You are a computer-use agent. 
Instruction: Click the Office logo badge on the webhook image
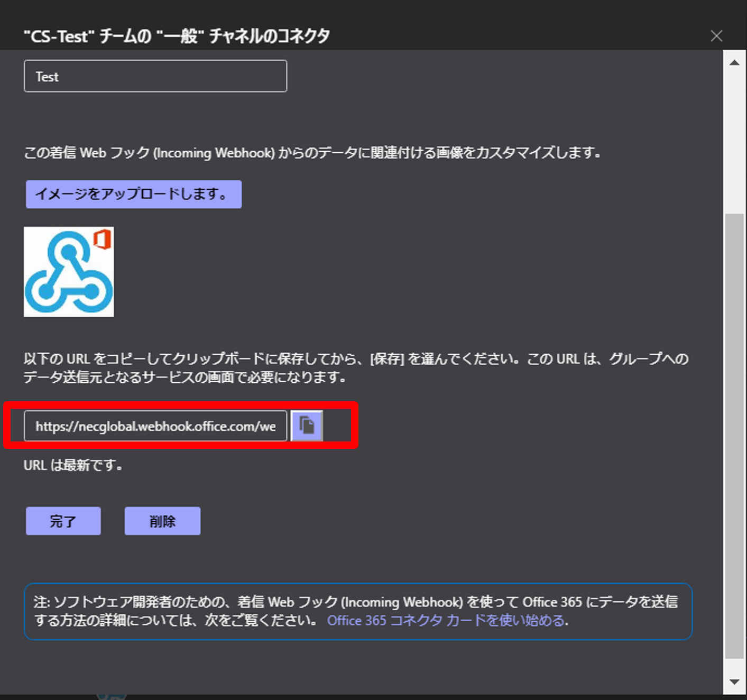[x=102, y=240]
